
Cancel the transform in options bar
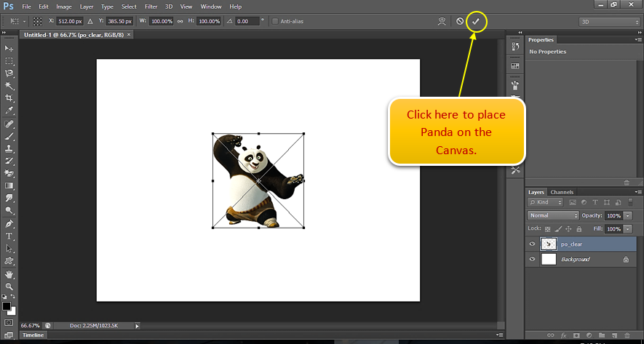(460, 21)
